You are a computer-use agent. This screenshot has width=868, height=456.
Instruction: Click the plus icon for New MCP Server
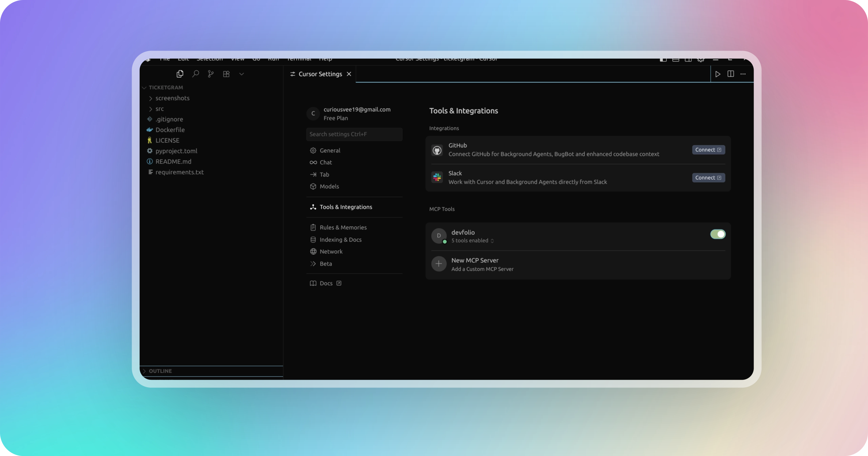point(439,264)
